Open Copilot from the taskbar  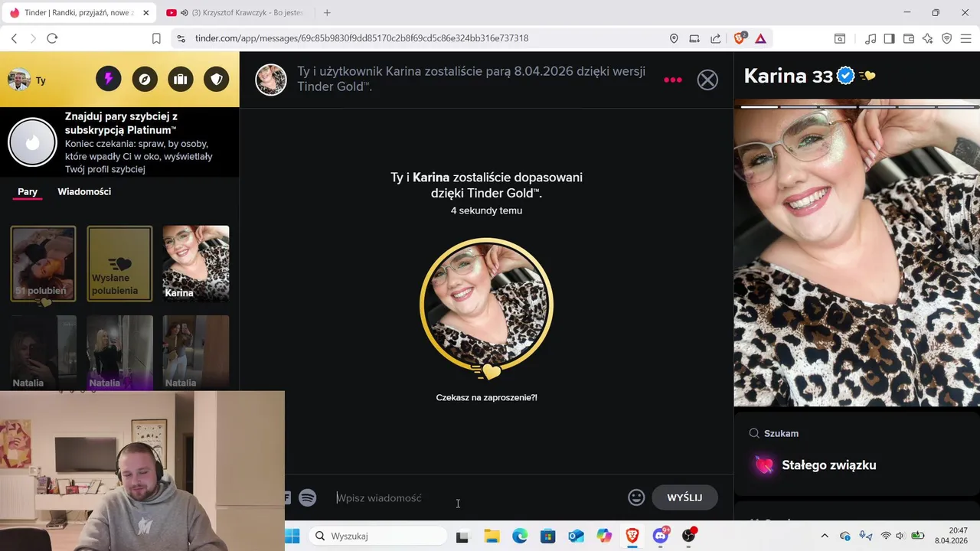click(604, 536)
